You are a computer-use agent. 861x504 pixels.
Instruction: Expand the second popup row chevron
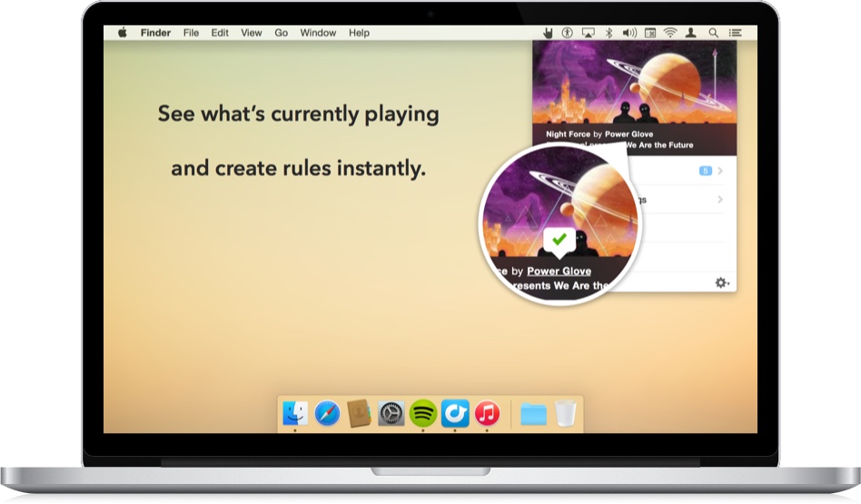(x=720, y=199)
